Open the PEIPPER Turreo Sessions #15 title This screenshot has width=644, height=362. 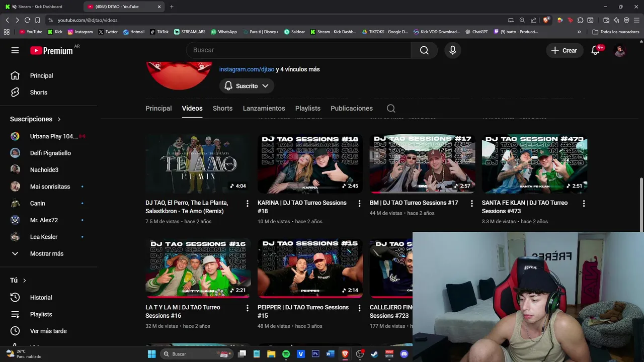[x=303, y=311]
